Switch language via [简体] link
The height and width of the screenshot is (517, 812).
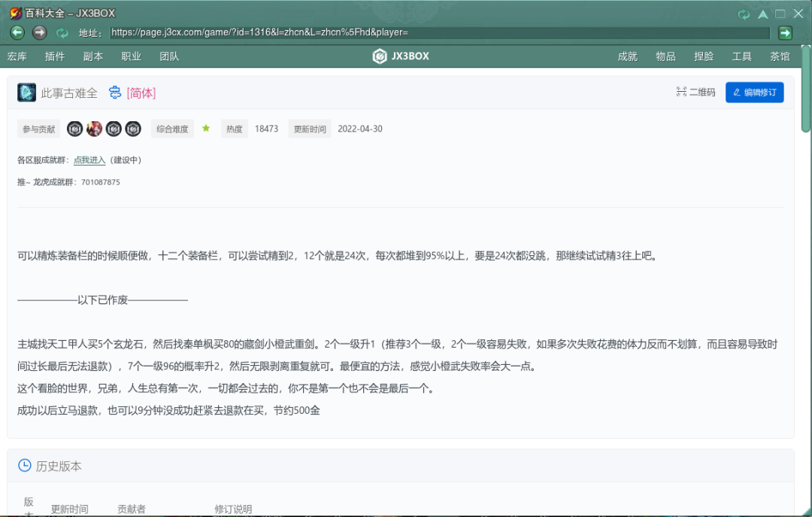click(x=141, y=93)
